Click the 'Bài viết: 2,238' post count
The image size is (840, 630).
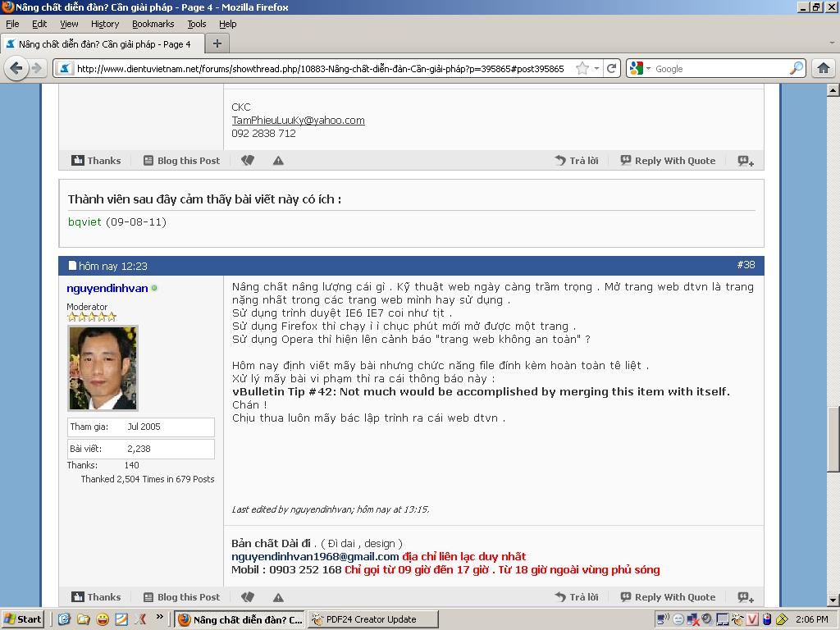point(141,449)
